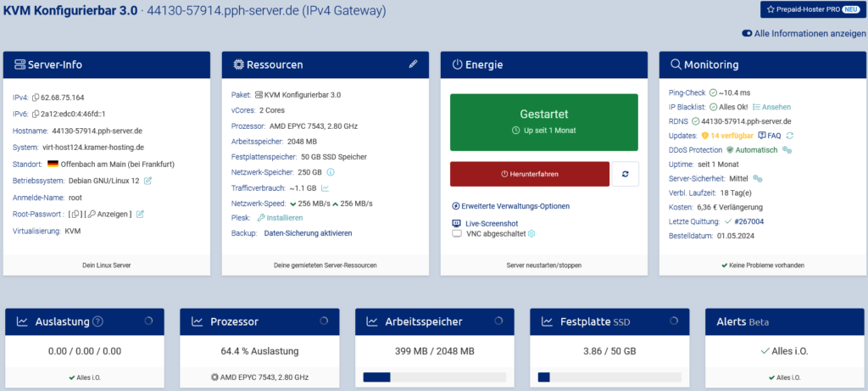Click the green check icon next to Ping-Check
The height and width of the screenshot is (391, 868).
pos(713,92)
